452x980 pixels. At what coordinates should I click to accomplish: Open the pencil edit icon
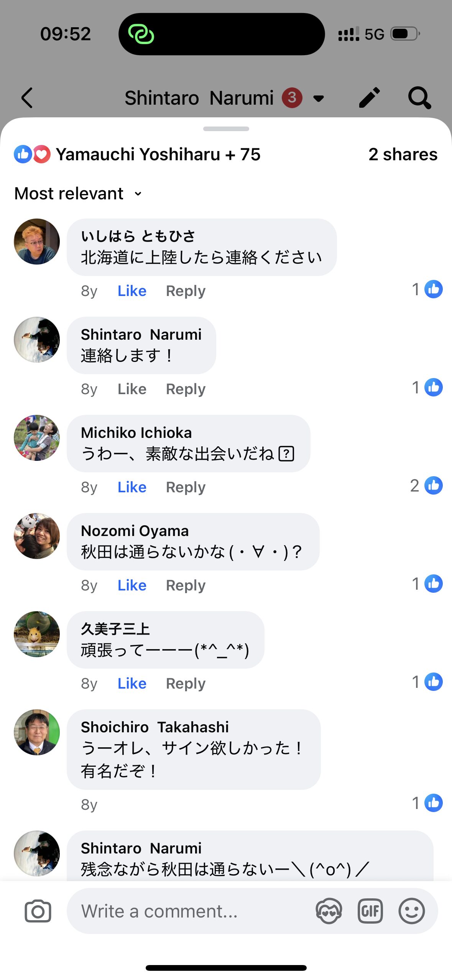369,98
